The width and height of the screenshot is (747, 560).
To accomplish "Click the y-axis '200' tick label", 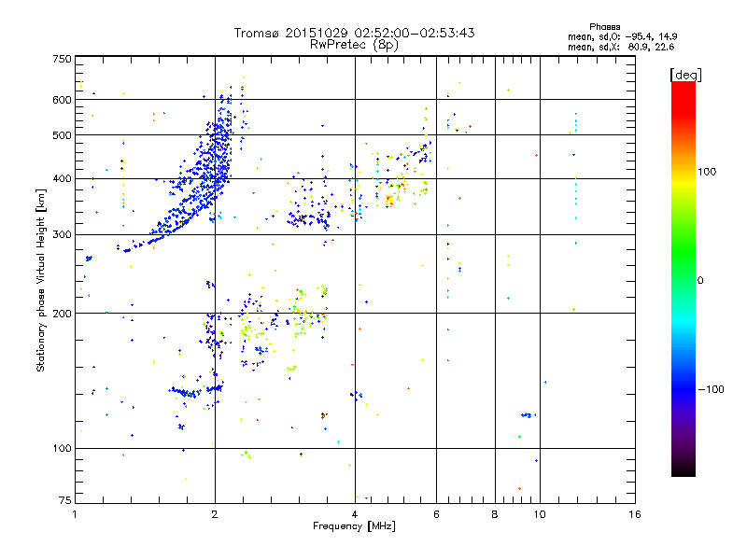I will [62, 314].
